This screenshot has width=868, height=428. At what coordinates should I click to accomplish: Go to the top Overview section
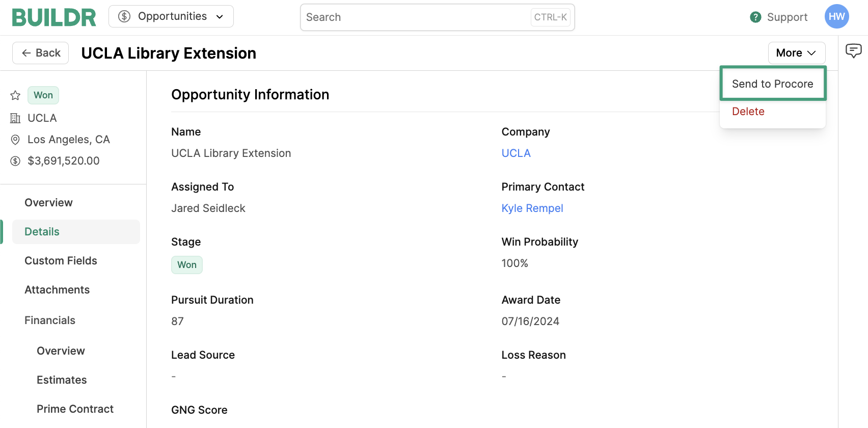48,203
